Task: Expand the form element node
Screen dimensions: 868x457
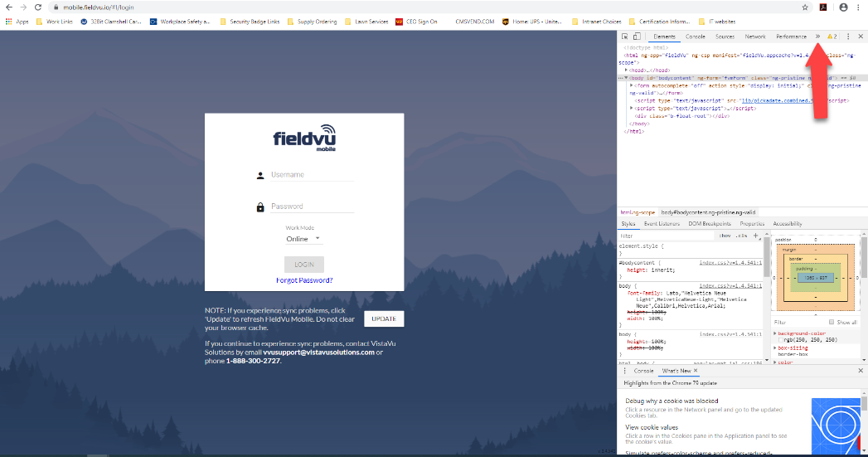Action: [631, 86]
